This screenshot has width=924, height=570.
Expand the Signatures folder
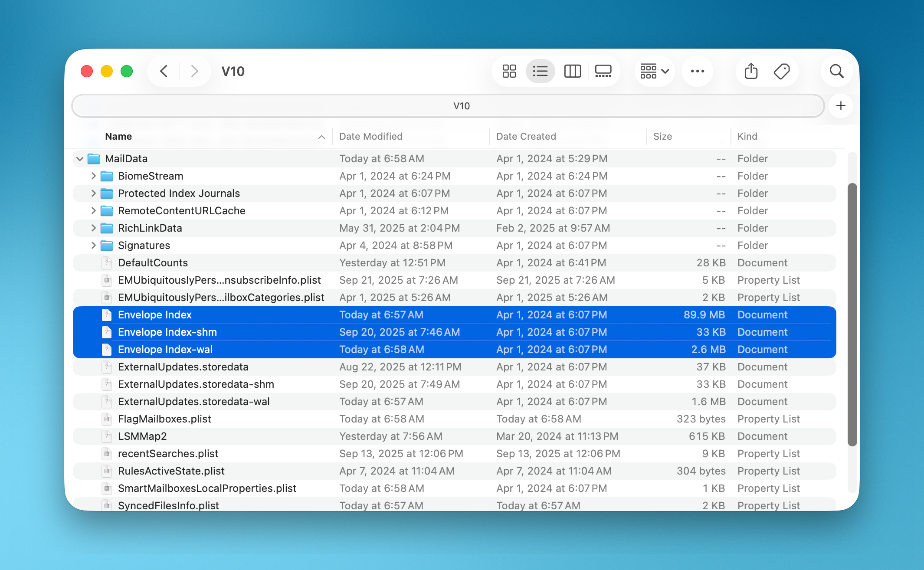click(93, 245)
